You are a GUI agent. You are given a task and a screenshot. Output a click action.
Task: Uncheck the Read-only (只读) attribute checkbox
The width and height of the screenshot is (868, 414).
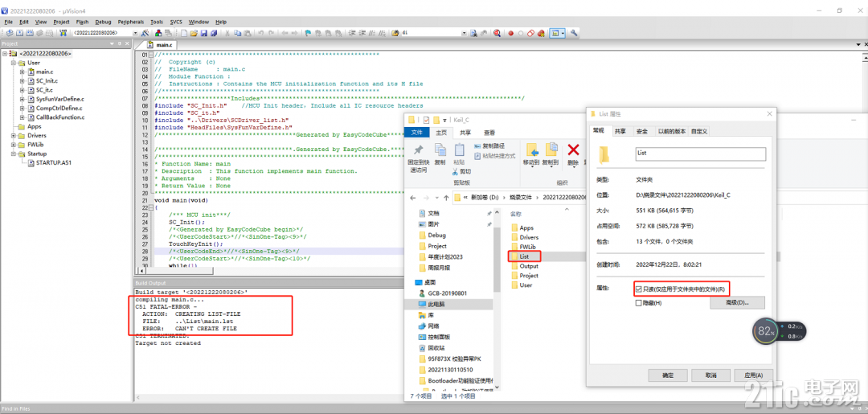click(x=640, y=289)
